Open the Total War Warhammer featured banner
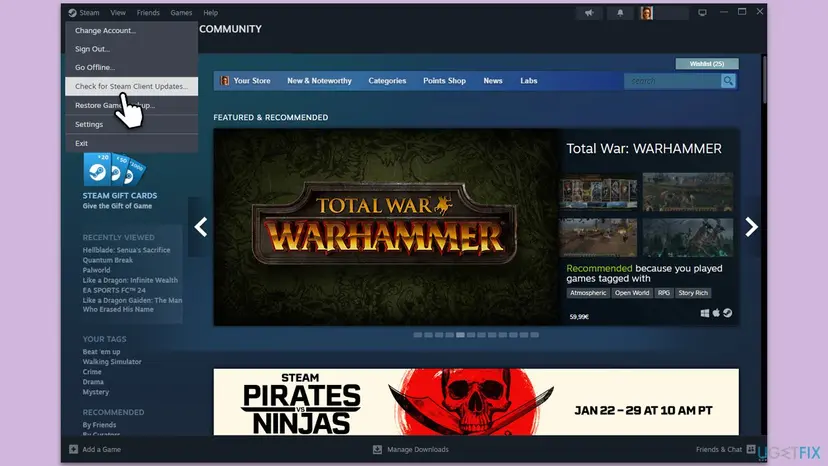Screen dimensions: 828x466 tap(387, 227)
